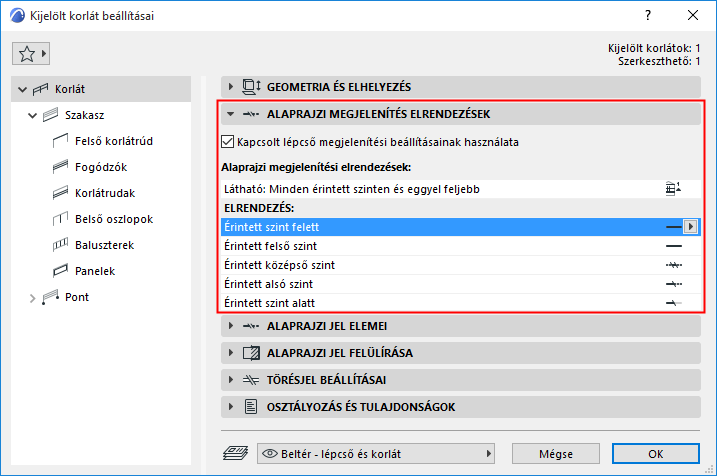Click the Belső oszlopok posts icon
The width and height of the screenshot is (717, 476).
pos(60,219)
